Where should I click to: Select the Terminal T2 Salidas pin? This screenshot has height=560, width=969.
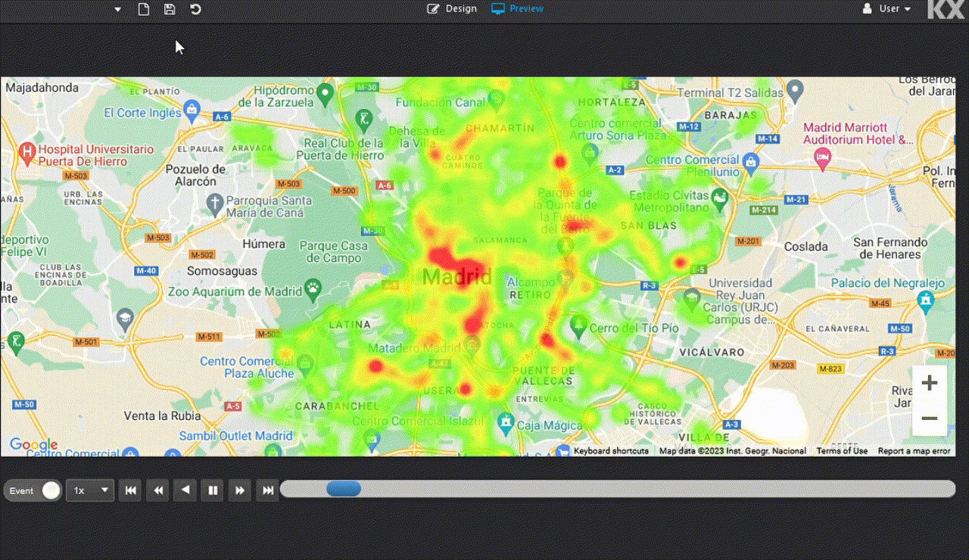point(794,92)
